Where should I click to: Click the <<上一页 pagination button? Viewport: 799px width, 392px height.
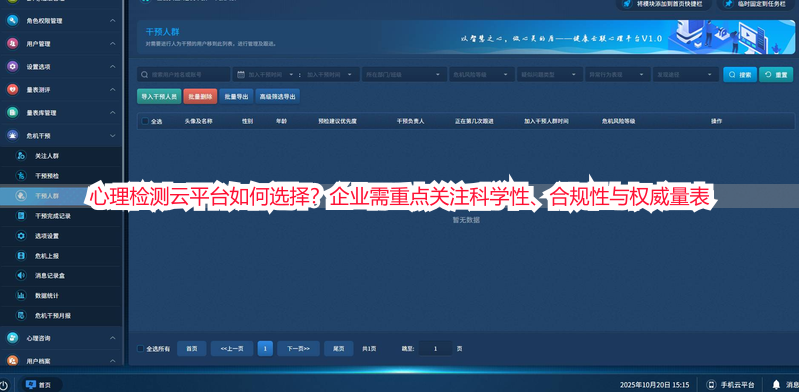pyautogui.click(x=232, y=349)
